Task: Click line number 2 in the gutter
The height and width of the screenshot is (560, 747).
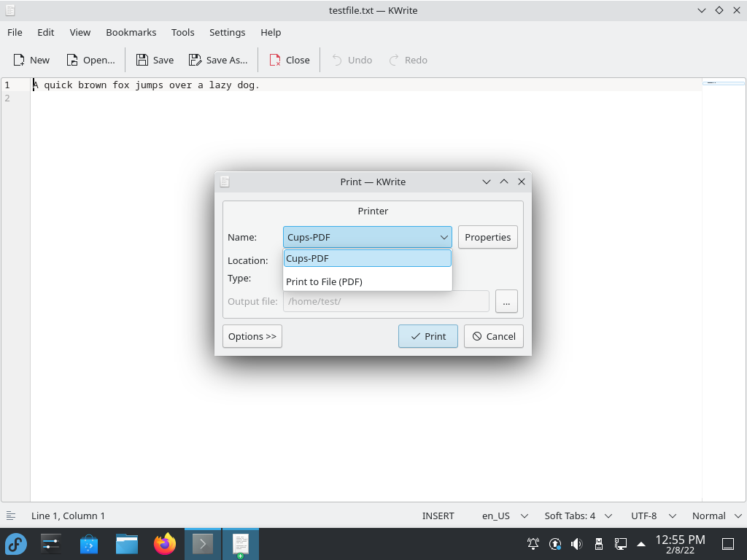Action: coord(7,98)
